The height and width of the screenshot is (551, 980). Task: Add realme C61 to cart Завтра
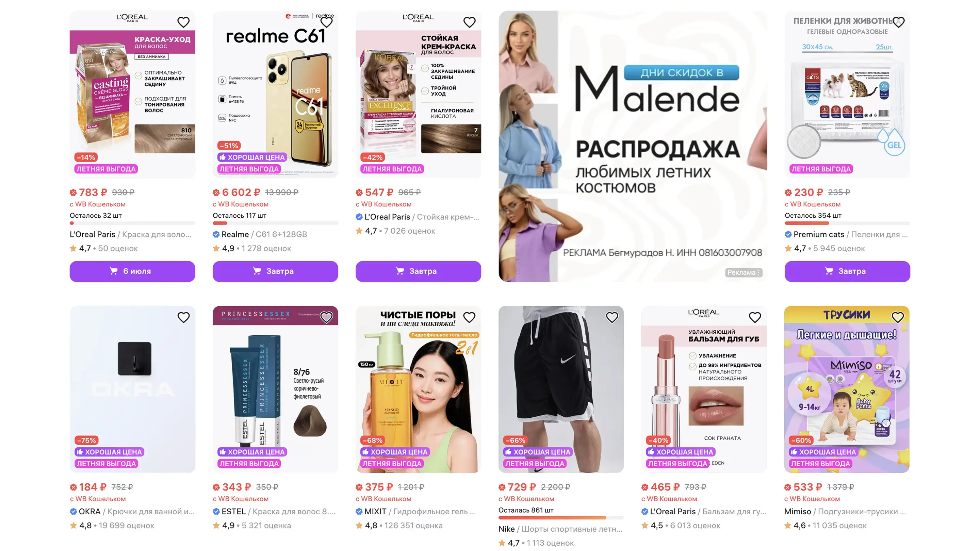coord(275,271)
